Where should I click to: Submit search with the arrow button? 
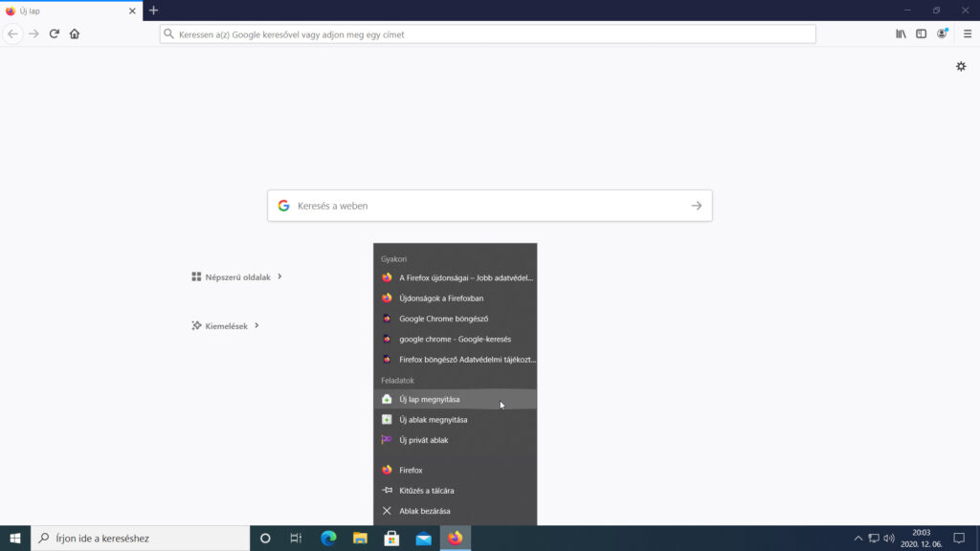tap(697, 206)
